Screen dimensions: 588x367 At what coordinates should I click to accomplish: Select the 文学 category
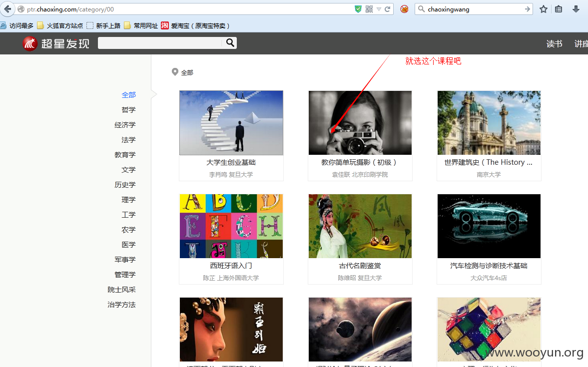(128, 170)
